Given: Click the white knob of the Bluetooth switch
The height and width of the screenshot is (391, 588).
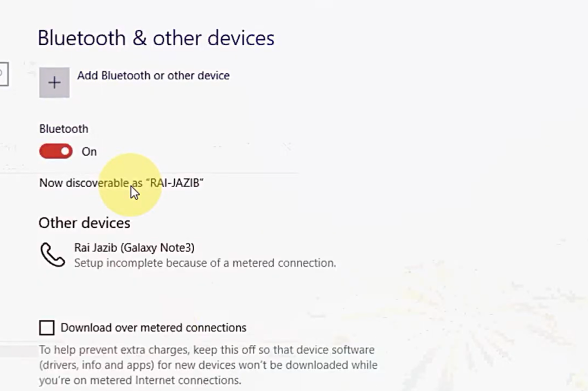Looking at the screenshot, I should pos(65,151).
